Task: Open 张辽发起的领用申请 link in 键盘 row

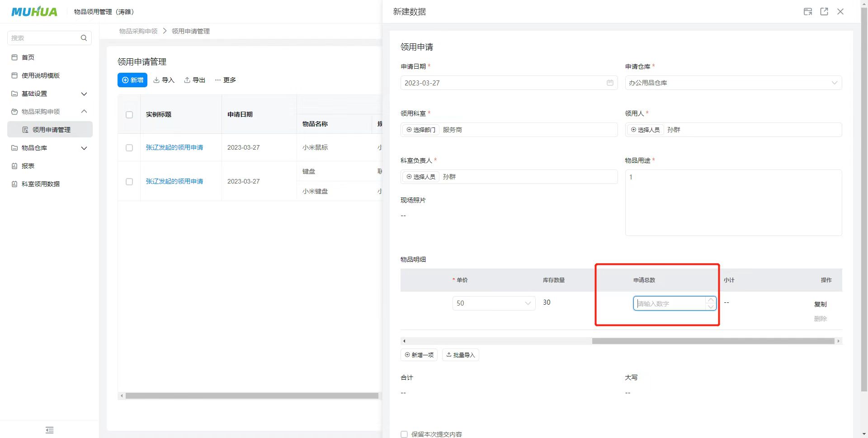Action: 175,181
